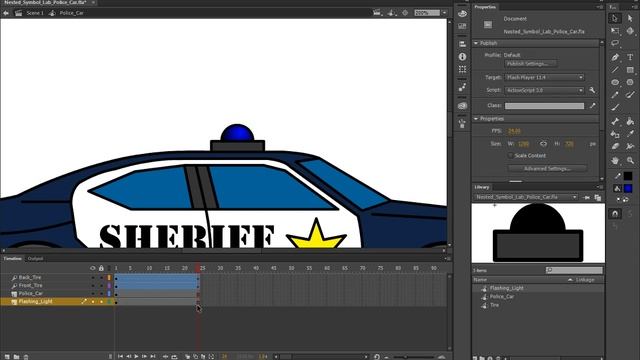Sort library by Name column arrow
Viewport: 640px width, 360px height.
click(570, 280)
